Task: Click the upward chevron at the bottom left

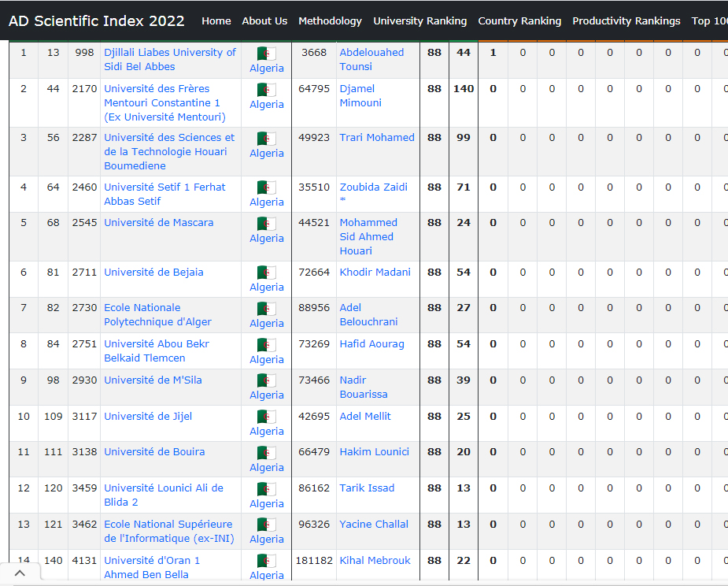Action: (20, 573)
